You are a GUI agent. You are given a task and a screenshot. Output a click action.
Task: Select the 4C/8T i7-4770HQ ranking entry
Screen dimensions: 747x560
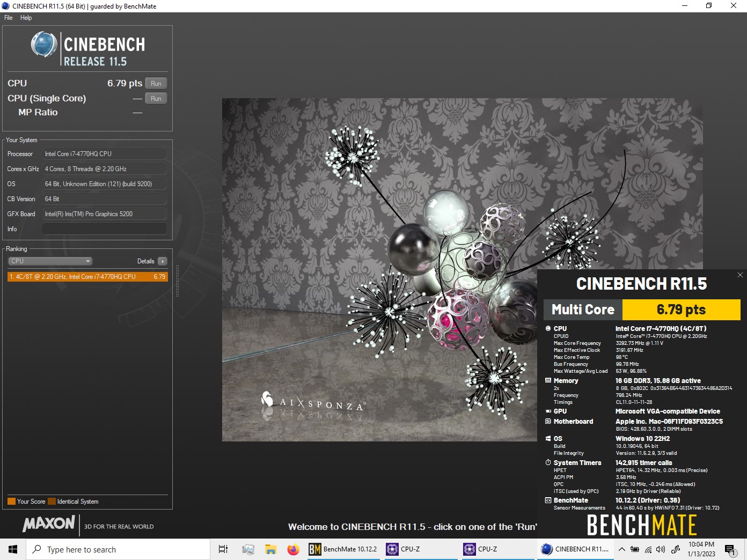(x=87, y=277)
